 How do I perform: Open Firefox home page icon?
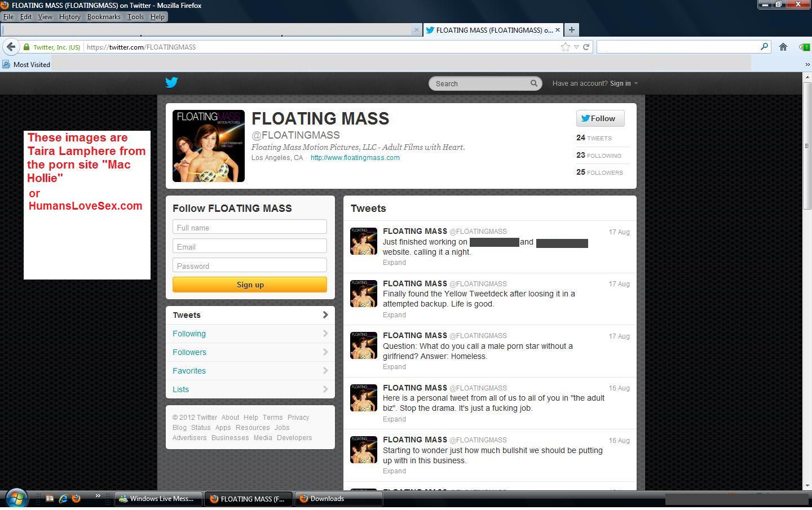(783, 47)
